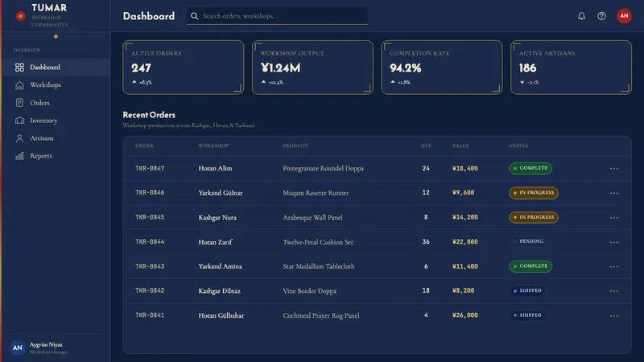Click the Pending badge for TKR-0844
Image resolution: width=644 pixels, height=362 pixels.
pyautogui.click(x=529, y=241)
